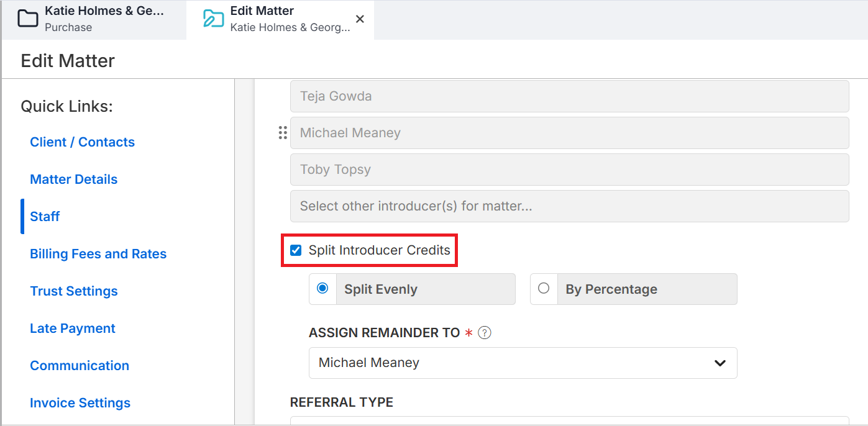
Task: Open the Select other introducer(s) field
Action: [x=569, y=206]
